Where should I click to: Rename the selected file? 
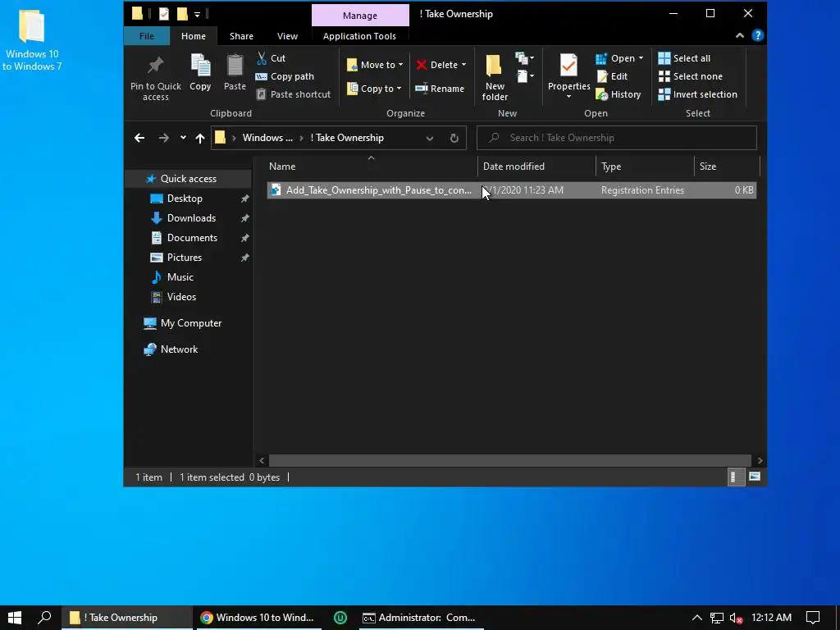[x=440, y=89]
